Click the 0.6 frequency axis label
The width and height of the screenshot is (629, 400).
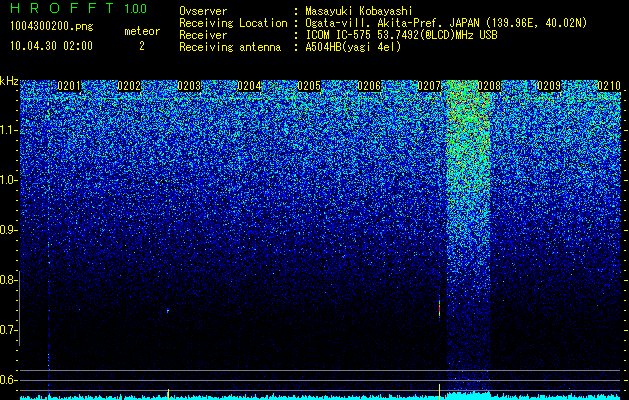(x=8, y=380)
